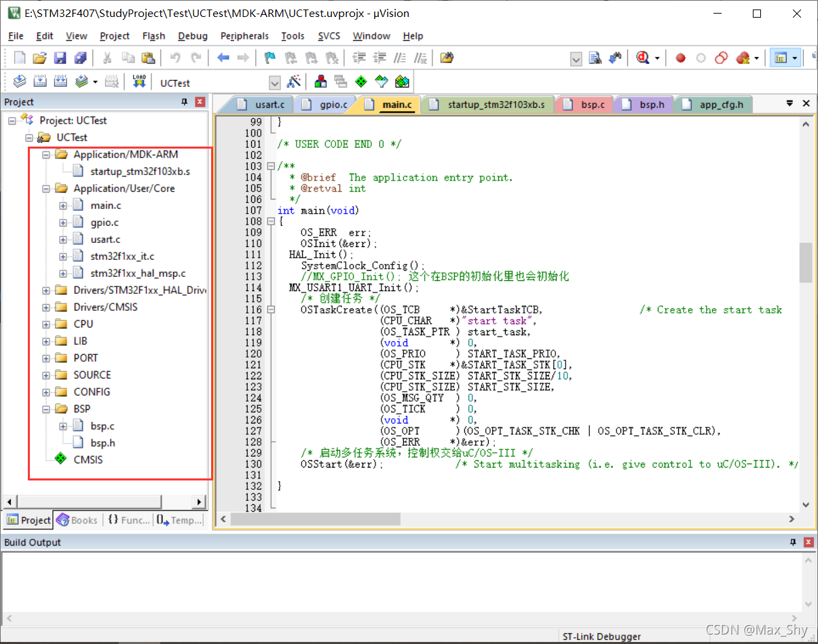Click the Open file icon

40,58
